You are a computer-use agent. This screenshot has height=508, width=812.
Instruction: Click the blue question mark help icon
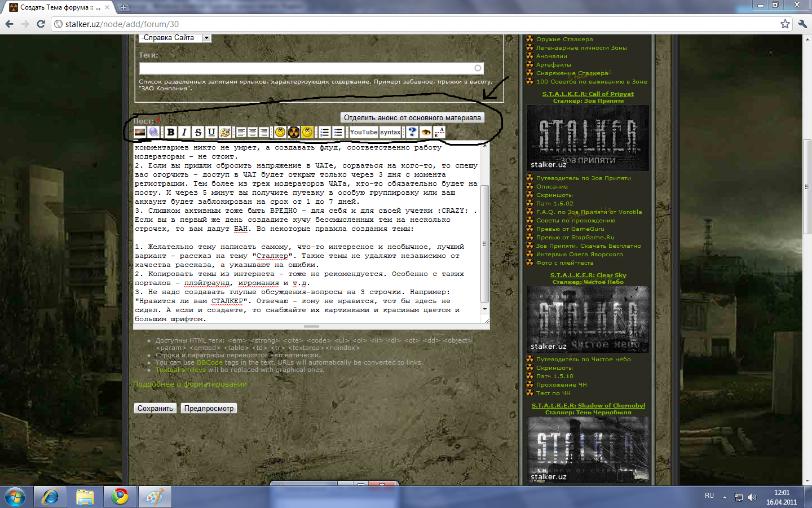(412, 132)
